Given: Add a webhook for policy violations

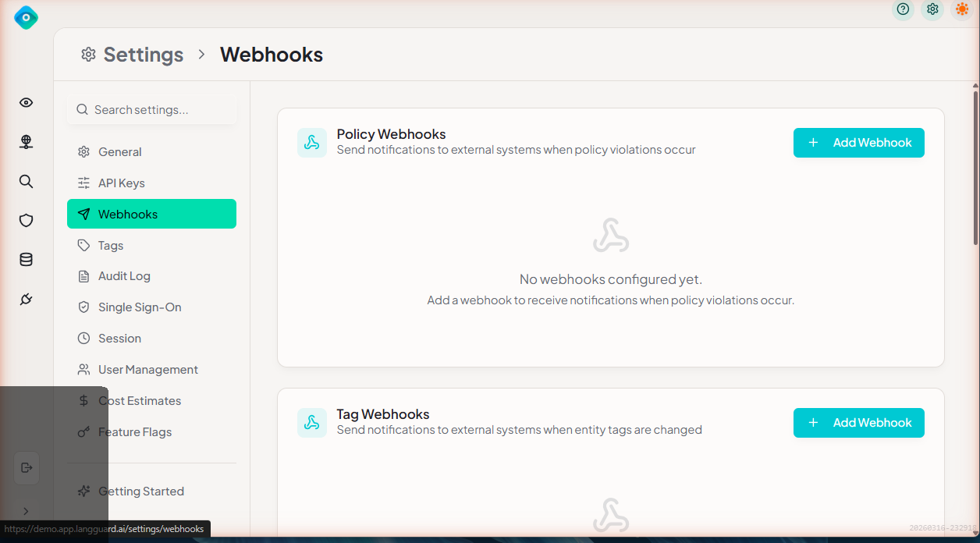Looking at the screenshot, I should [858, 142].
